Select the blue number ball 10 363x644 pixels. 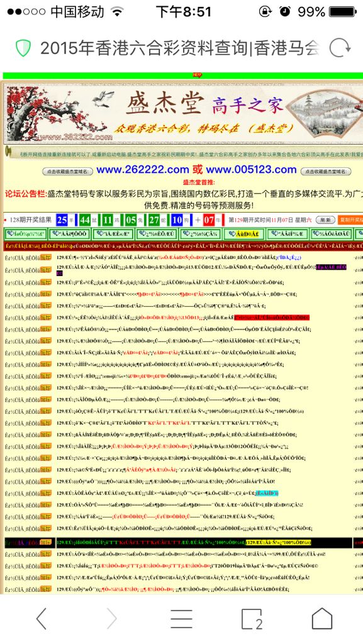coord(177,220)
